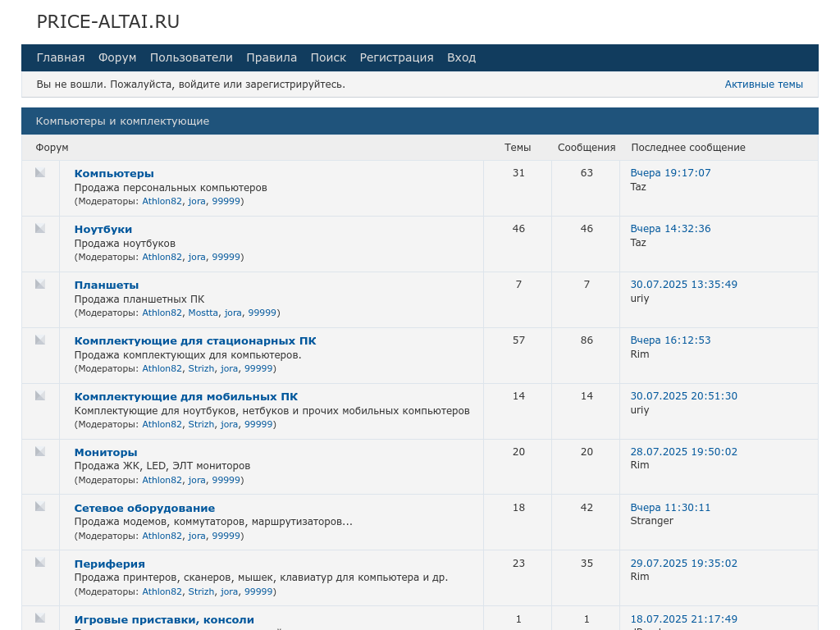View moderator Mostta profile in Планшеты row
The height and width of the screenshot is (630, 840).
tap(203, 313)
